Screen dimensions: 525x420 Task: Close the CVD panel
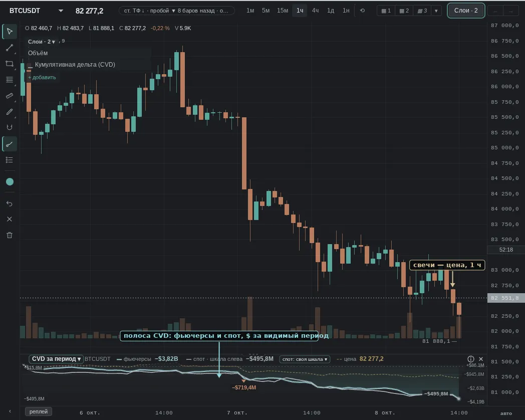481,359
